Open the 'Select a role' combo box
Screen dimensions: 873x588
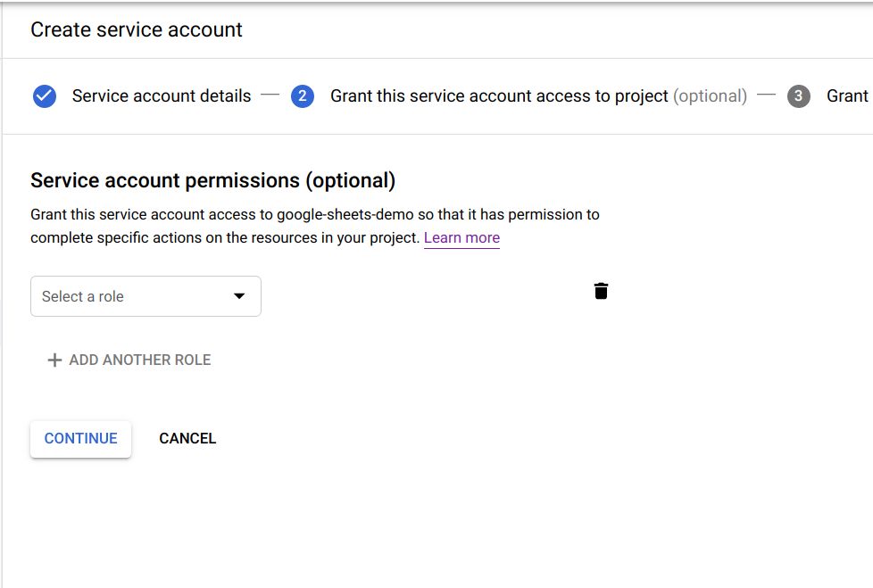tap(134, 296)
